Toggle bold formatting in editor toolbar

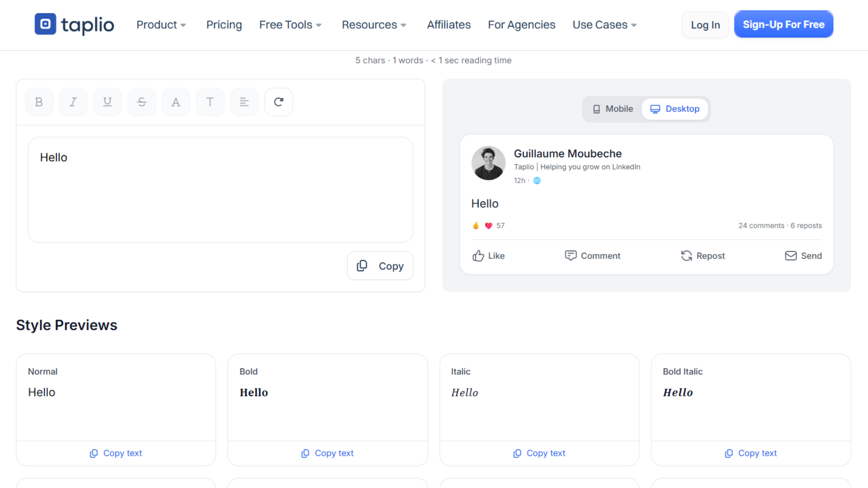[x=39, y=102]
